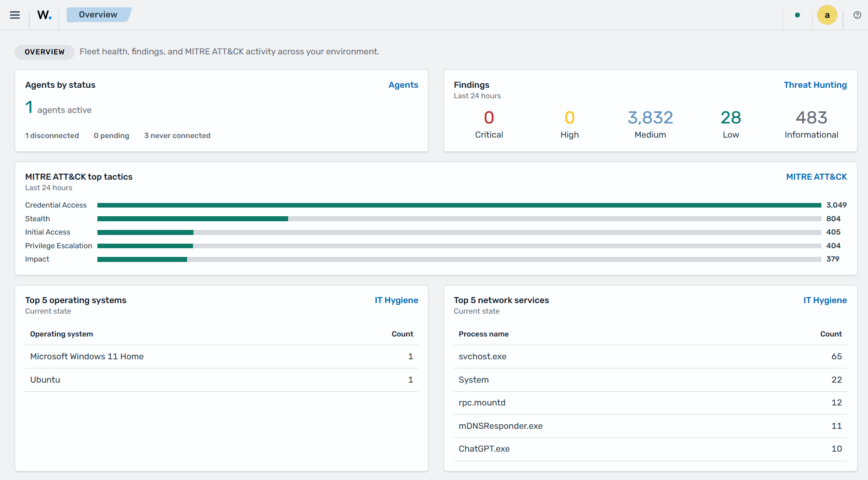Screen dimensions: 868x480
Task: Click the Initial Access tactic label
Action: coord(48,232)
